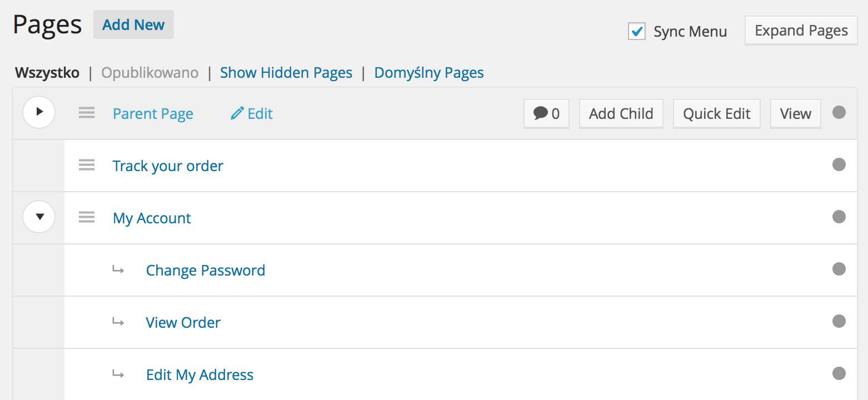868x400 pixels.
Task: Expand the Parent Page tree using its arrow
Action: 39,112
